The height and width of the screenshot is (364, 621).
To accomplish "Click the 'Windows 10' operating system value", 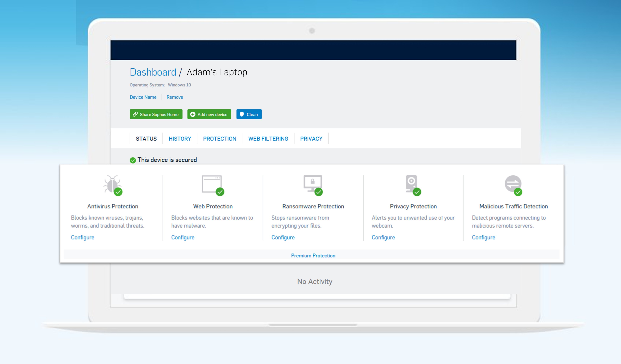I will point(179,85).
